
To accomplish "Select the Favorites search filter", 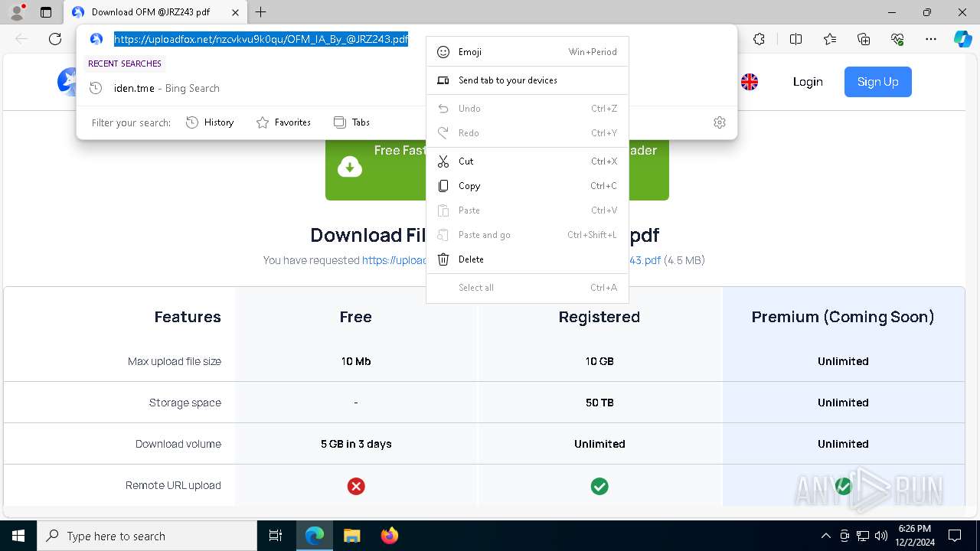I will click(x=283, y=122).
